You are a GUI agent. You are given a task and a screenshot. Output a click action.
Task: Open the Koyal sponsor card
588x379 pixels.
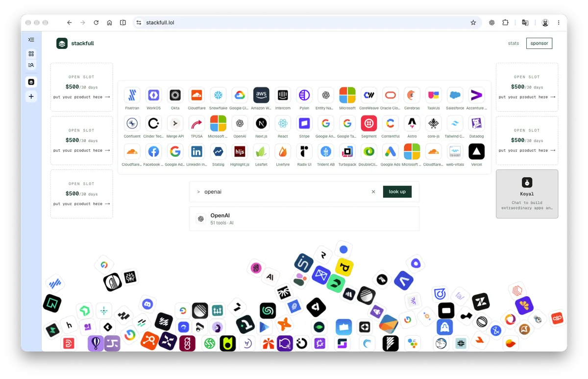527,194
